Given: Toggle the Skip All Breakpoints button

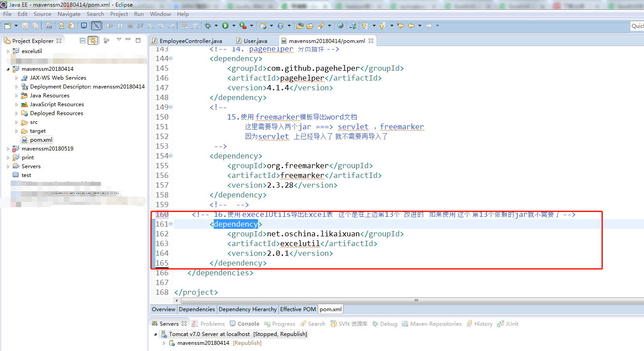Looking at the screenshot, I should (96, 26).
